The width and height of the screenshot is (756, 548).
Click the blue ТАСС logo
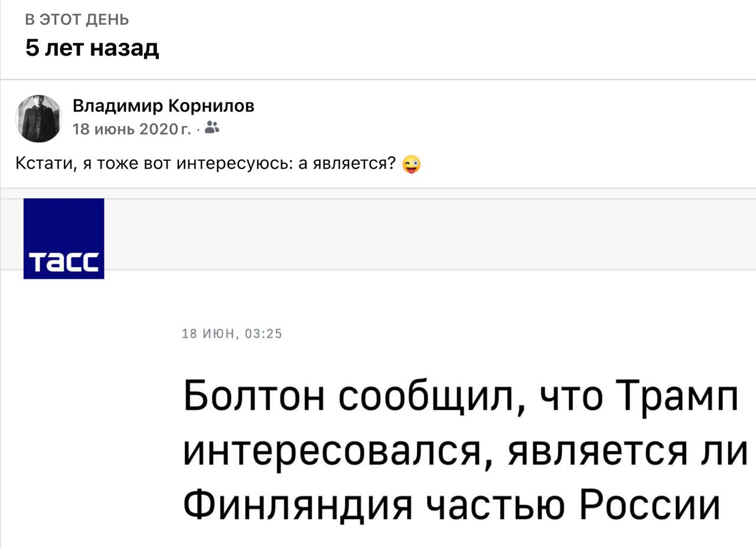(64, 238)
